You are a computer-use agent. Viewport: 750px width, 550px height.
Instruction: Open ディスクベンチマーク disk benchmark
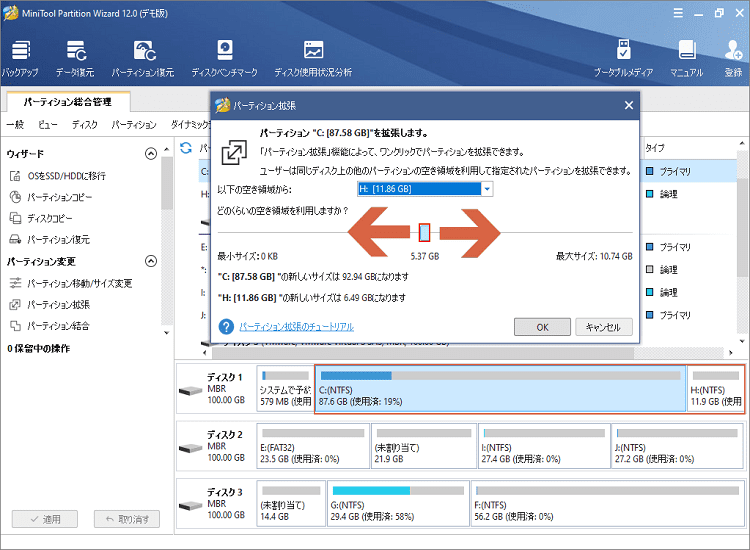[x=224, y=59]
